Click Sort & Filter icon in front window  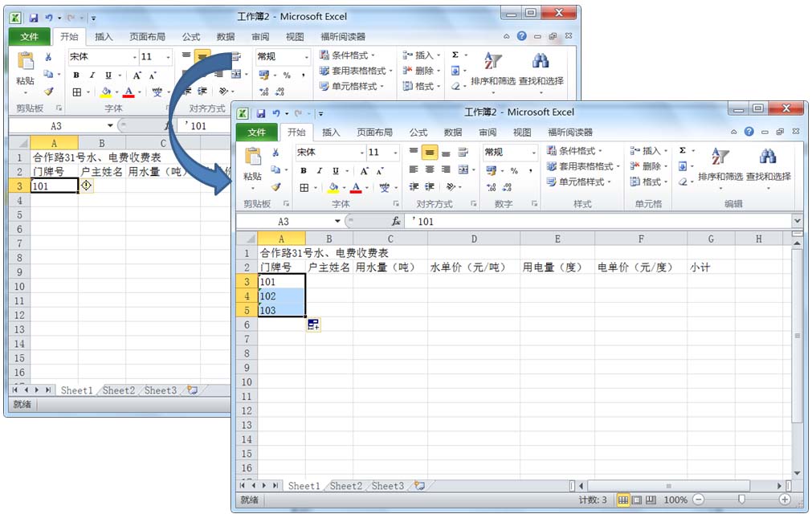pos(720,157)
